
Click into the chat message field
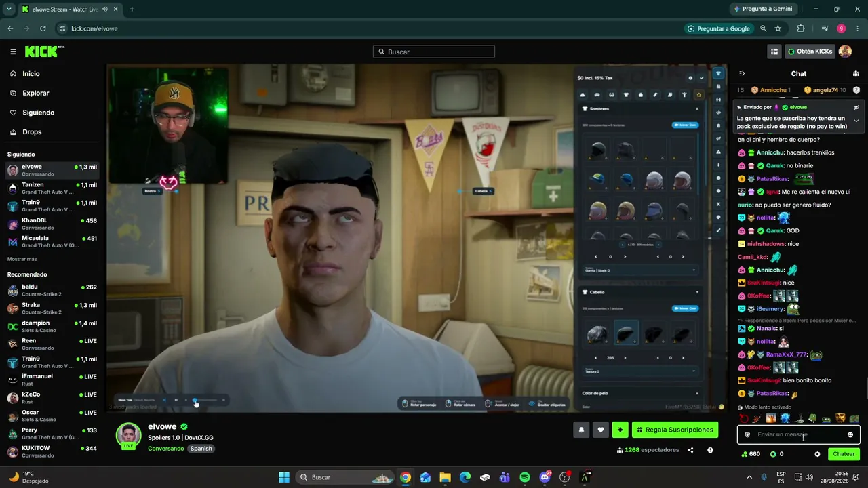pos(799,434)
